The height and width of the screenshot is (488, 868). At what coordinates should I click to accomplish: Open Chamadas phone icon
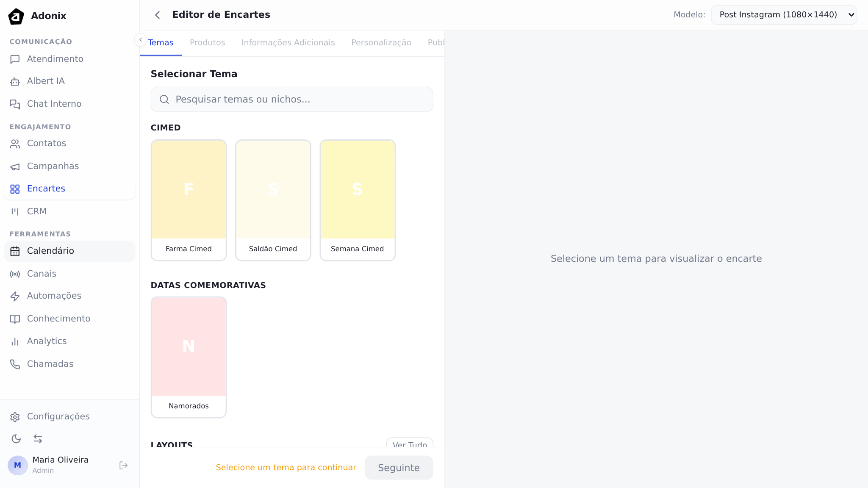point(15,364)
